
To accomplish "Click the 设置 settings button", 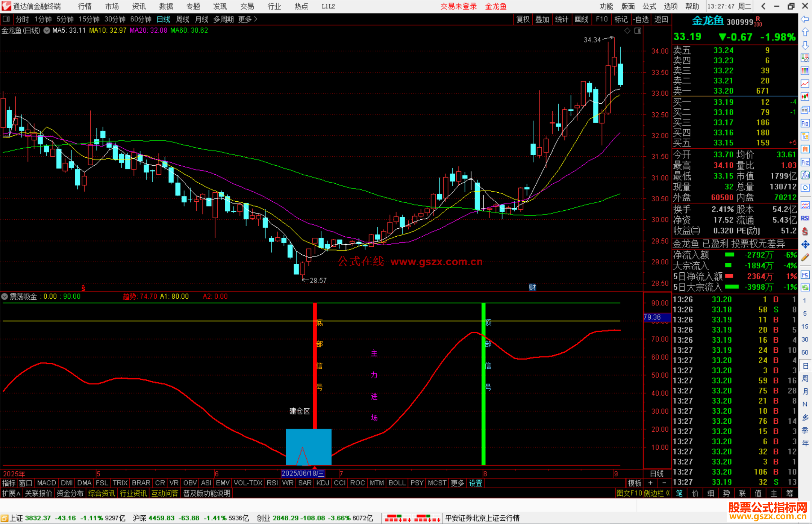I will pyautogui.click(x=476, y=483).
